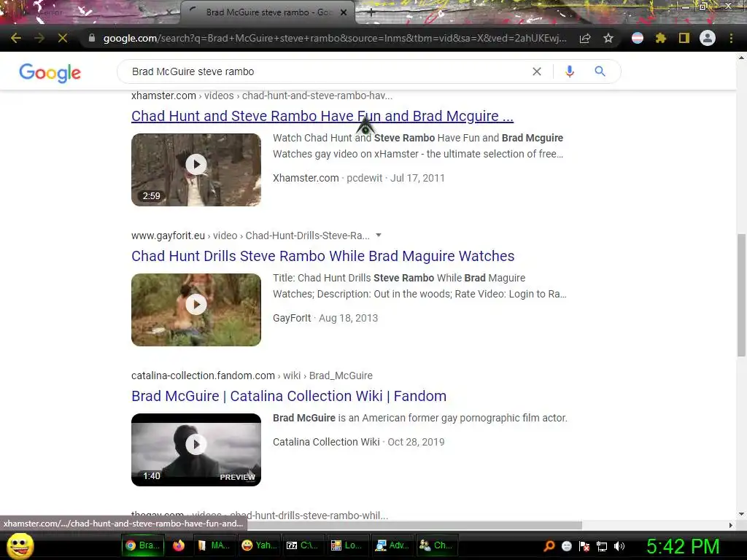Toggle the browser side panel icon
This screenshot has height=560, width=747.
(x=684, y=38)
